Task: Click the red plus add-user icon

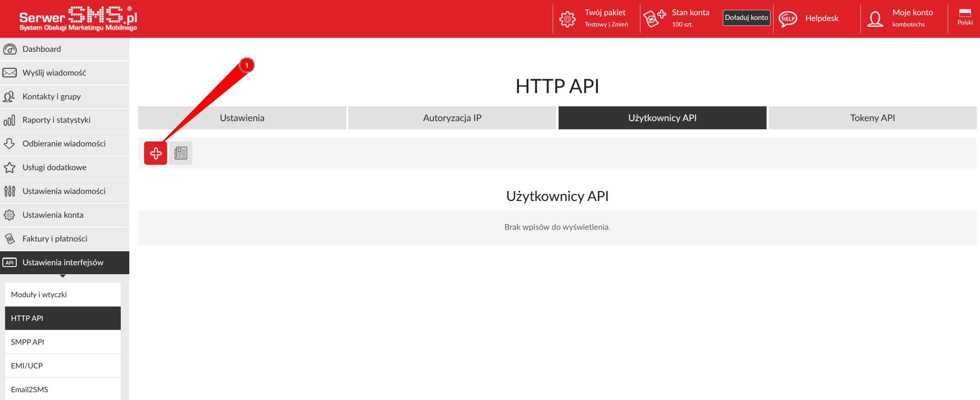Action: (x=155, y=153)
